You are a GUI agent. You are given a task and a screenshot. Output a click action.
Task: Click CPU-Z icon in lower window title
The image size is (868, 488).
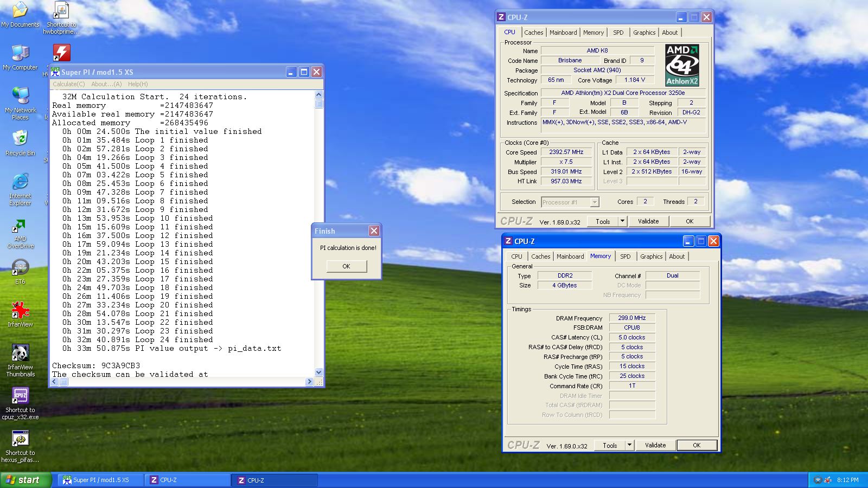508,241
